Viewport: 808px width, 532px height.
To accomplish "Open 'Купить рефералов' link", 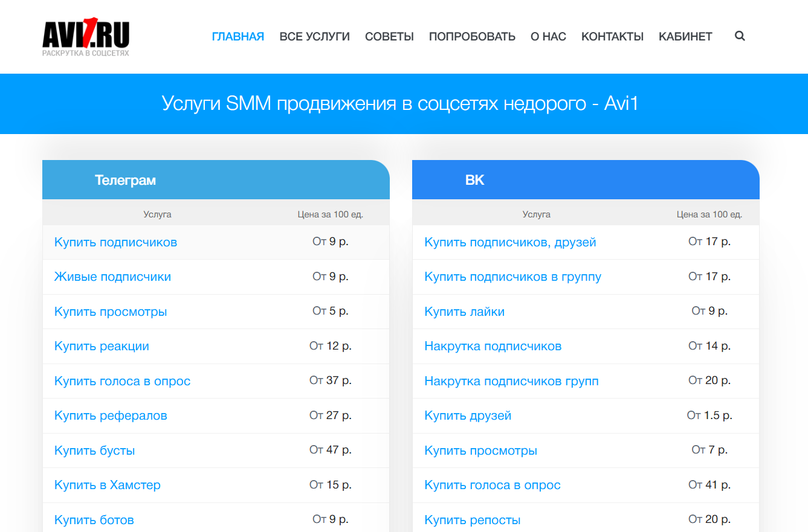I will [x=111, y=415].
